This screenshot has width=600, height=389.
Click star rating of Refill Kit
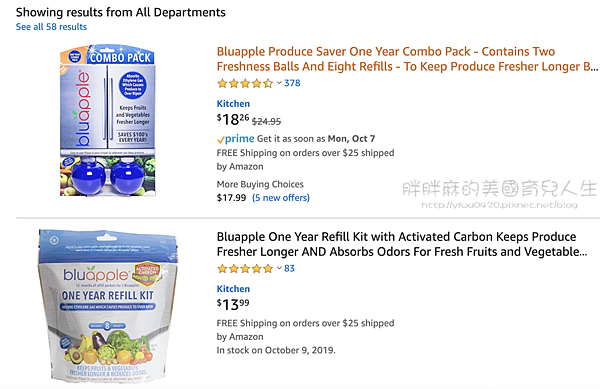pos(245,269)
